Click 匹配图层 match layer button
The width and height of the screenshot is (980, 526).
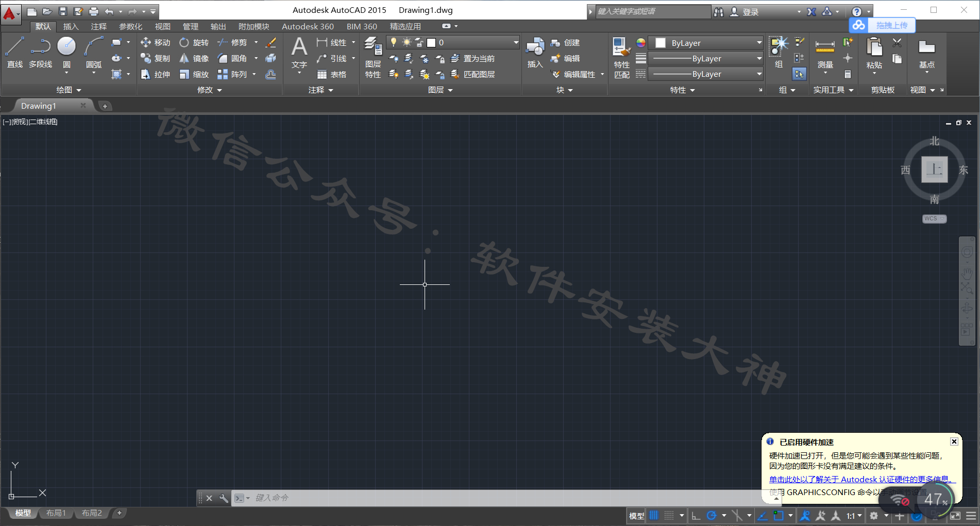(x=473, y=74)
